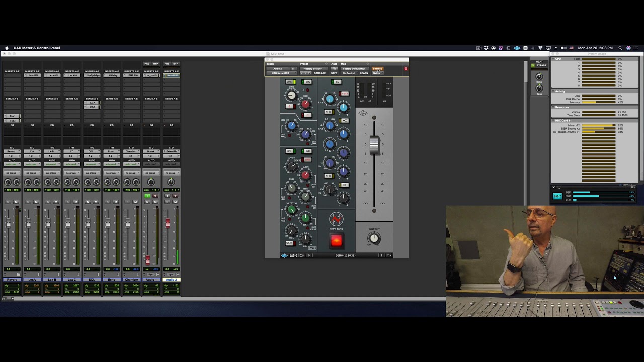This screenshot has width=644, height=362.
Task: Move the Neve 88RS channel fader
Action: [374, 145]
